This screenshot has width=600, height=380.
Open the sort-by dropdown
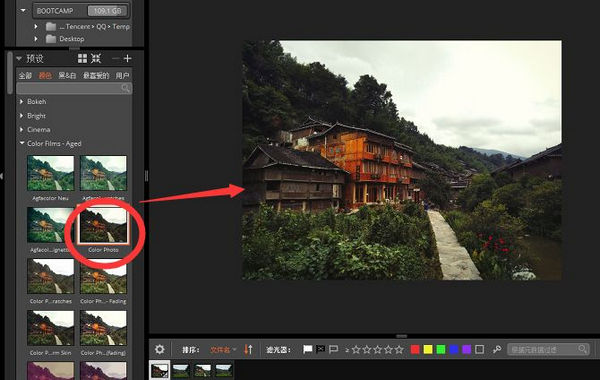tap(223, 349)
